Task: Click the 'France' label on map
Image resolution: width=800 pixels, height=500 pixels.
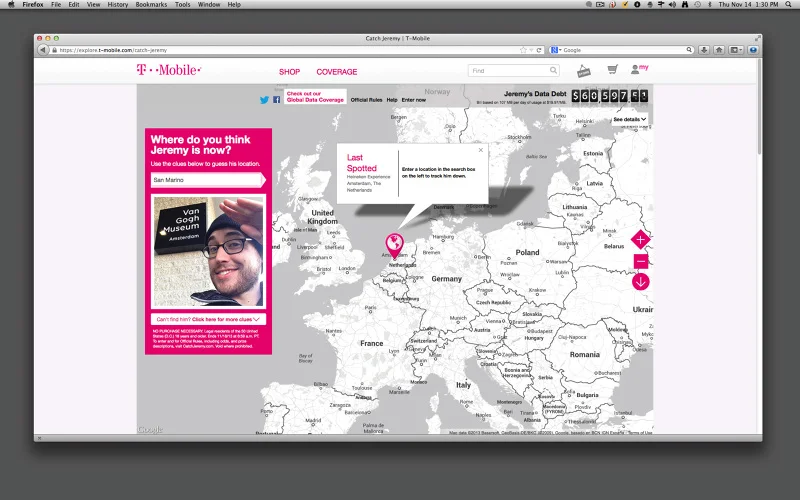Action: [x=371, y=343]
